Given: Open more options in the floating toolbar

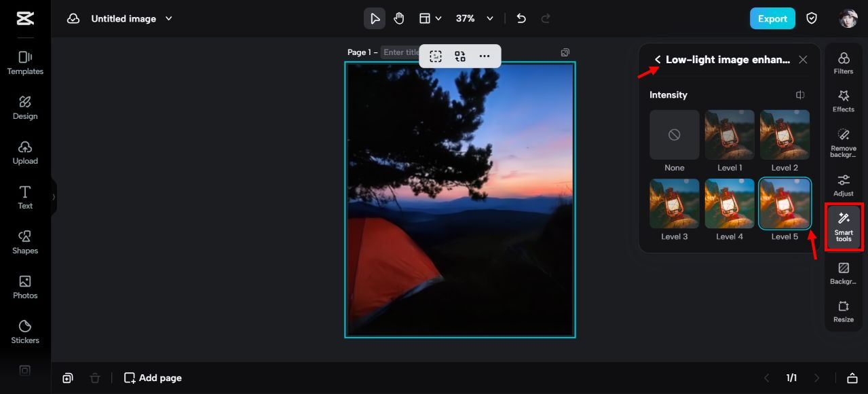Looking at the screenshot, I should pos(485,56).
